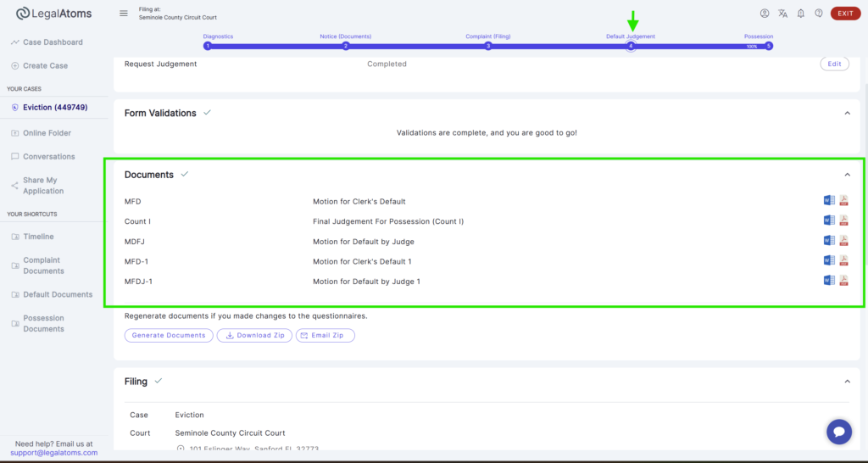Open Word version of Motion for Clerk's Default

pyautogui.click(x=829, y=201)
